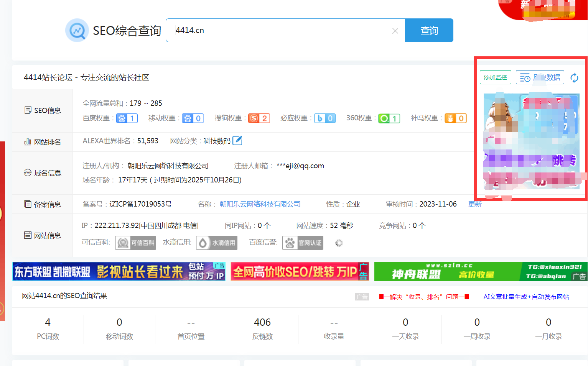
Task: Click the 官网认证 Baidu reputation badge
Action: click(303, 243)
